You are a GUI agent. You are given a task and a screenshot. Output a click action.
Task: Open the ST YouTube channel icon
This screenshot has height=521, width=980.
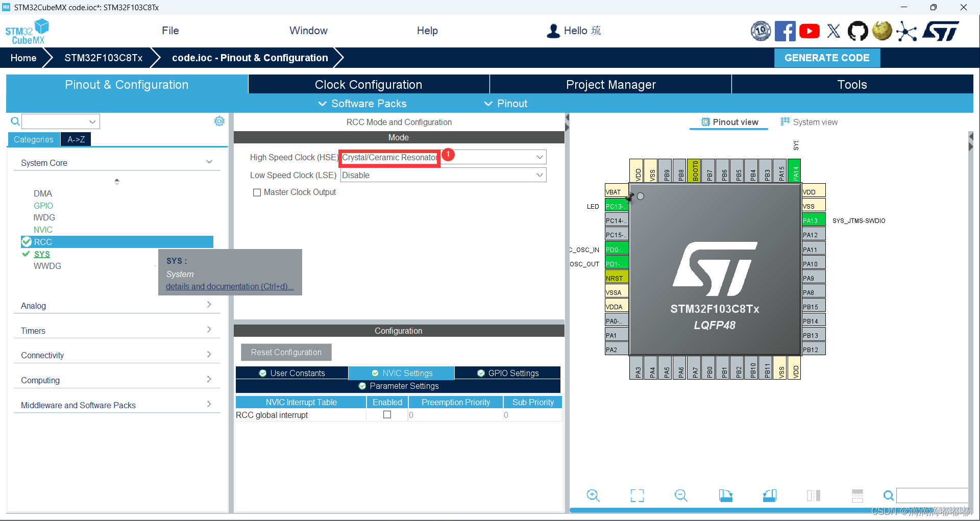pyautogui.click(x=810, y=31)
